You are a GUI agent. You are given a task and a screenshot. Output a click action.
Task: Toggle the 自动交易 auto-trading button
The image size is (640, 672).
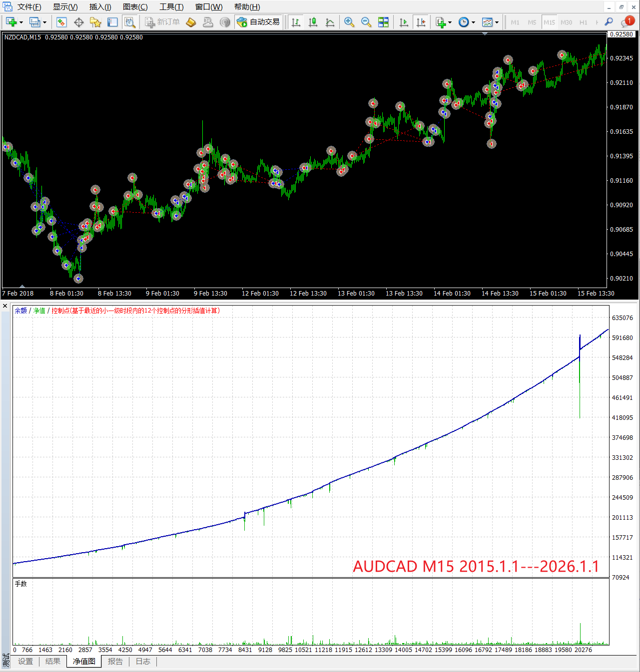pos(258,22)
